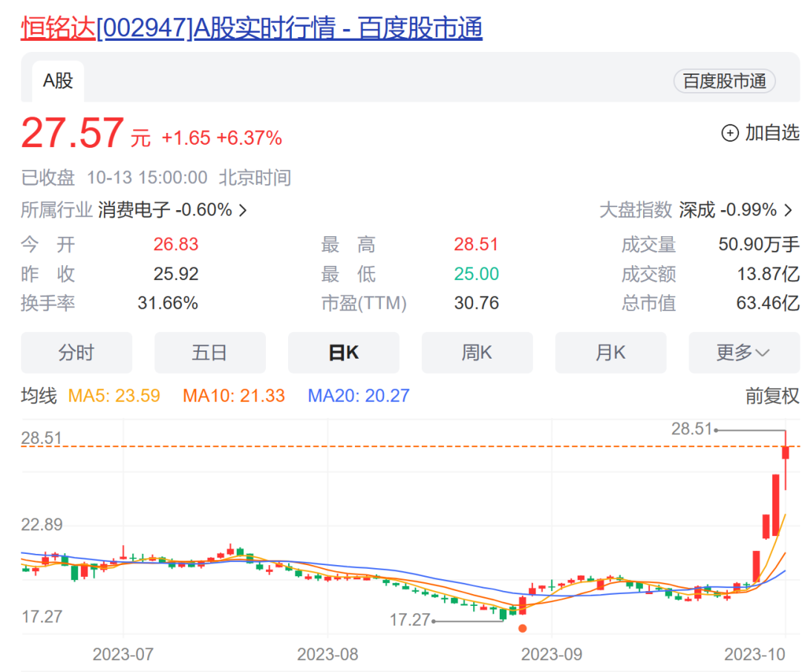Image resolution: width=802 pixels, height=672 pixels.
Task: Click the 百度股市通 badge button
Action: point(724,81)
